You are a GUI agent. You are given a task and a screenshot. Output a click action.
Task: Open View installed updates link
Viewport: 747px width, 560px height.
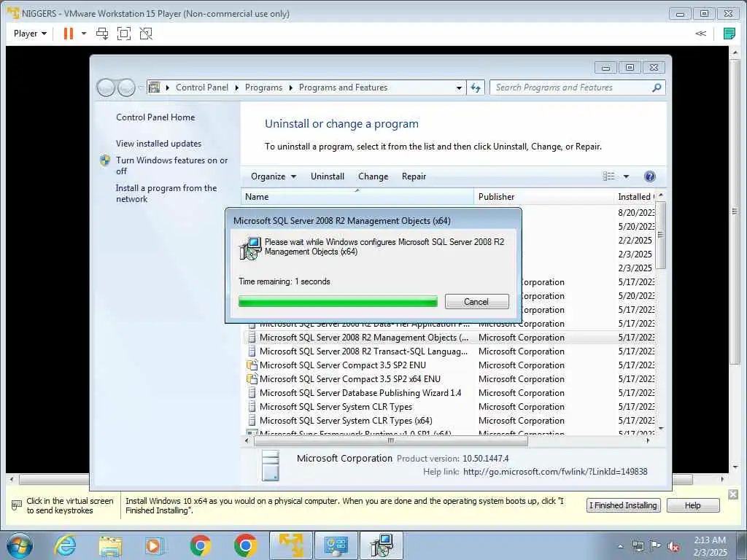pos(158,144)
